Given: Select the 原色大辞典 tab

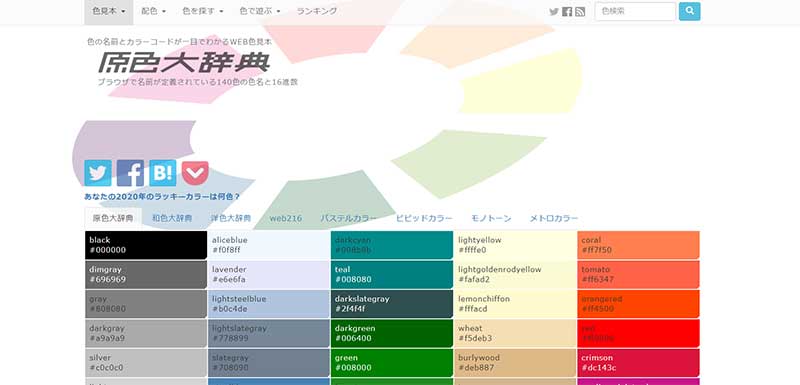Looking at the screenshot, I should pyautogui.click(x=113, y=218).
